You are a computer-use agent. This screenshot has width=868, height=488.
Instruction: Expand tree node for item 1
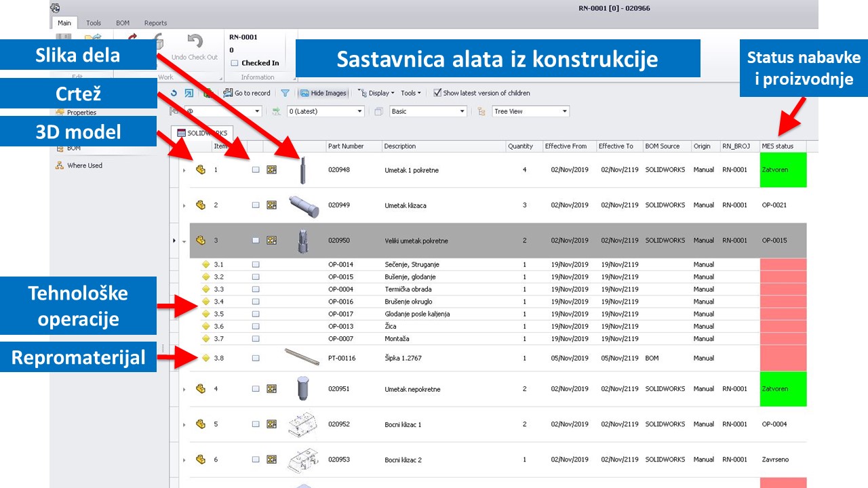184,170
